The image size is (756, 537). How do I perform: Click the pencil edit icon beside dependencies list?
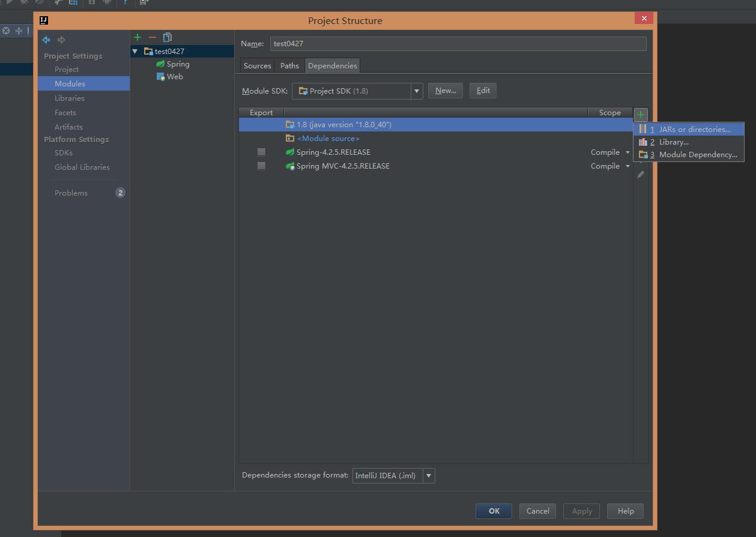point(641,175)
